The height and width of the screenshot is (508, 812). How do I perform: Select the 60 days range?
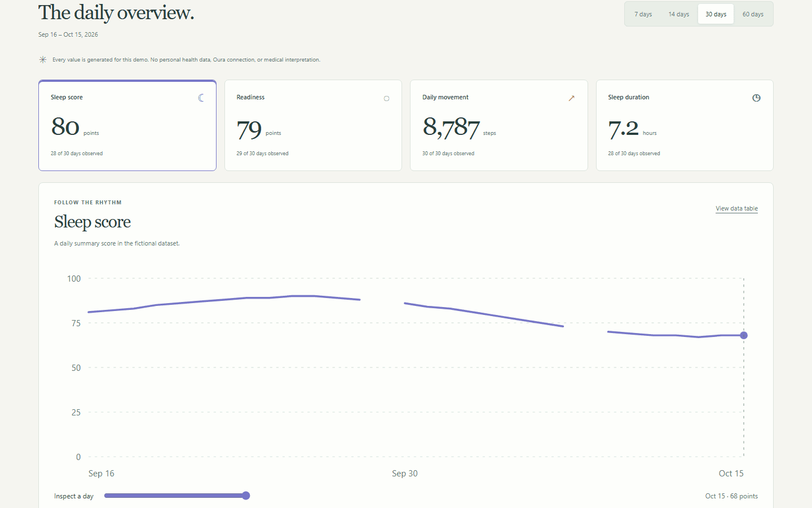click(x=753, y=14)
